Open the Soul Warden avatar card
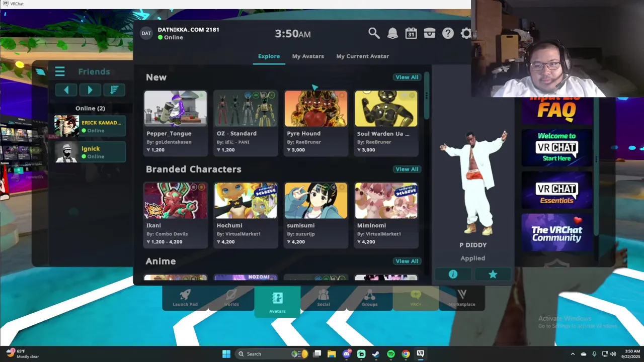The height and width of the screenshot is (362, 644). tap(386, 123)
